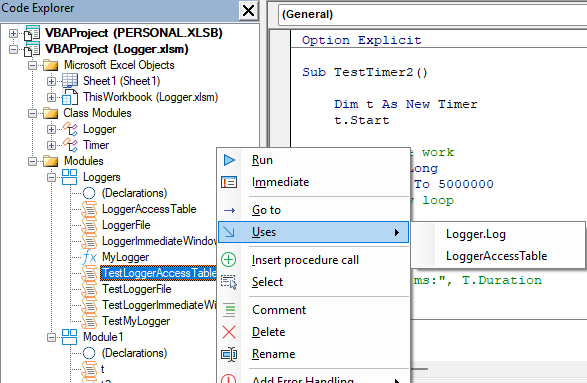Select the TestLoggerImmediateWindow procedure
Screen dimensions: 587x383
[x=159, y=305]
